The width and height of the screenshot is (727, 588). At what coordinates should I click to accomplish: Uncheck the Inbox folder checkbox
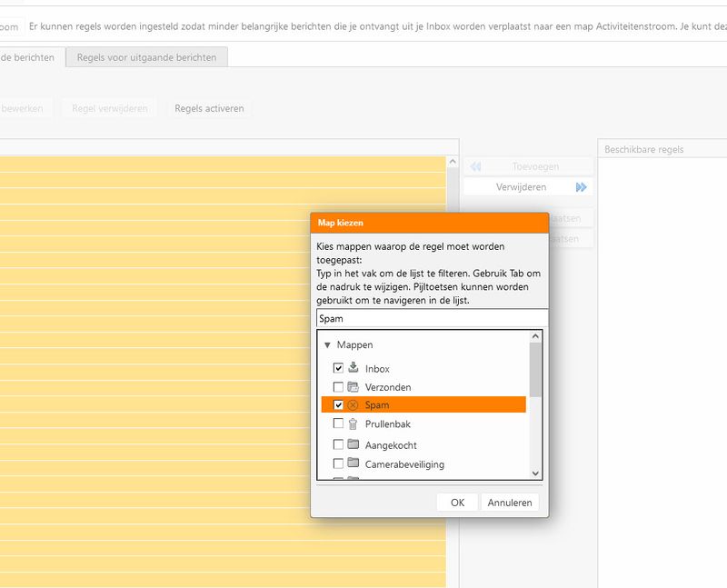point(339,368)
